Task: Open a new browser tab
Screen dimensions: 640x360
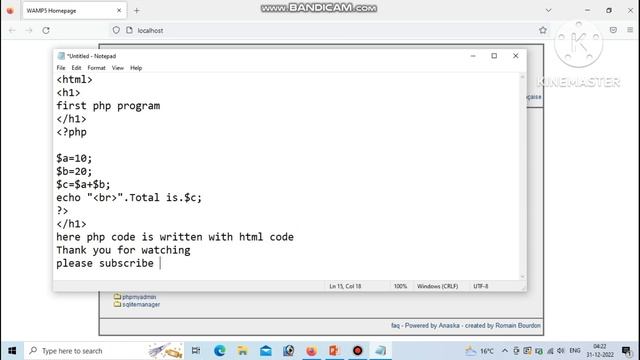Action: coord(137,11)
